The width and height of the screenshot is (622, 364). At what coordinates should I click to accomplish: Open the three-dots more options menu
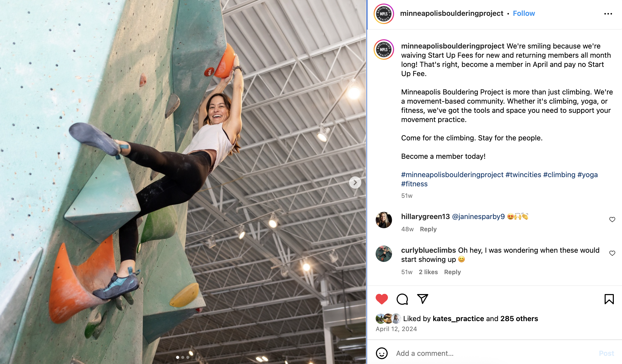(608, 14)
